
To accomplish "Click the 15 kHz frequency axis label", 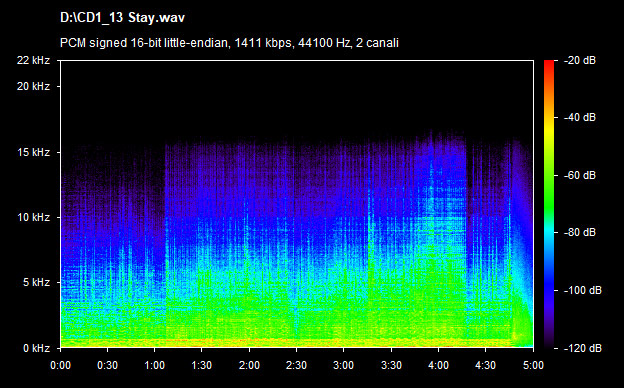I will [x=33, y=152].
